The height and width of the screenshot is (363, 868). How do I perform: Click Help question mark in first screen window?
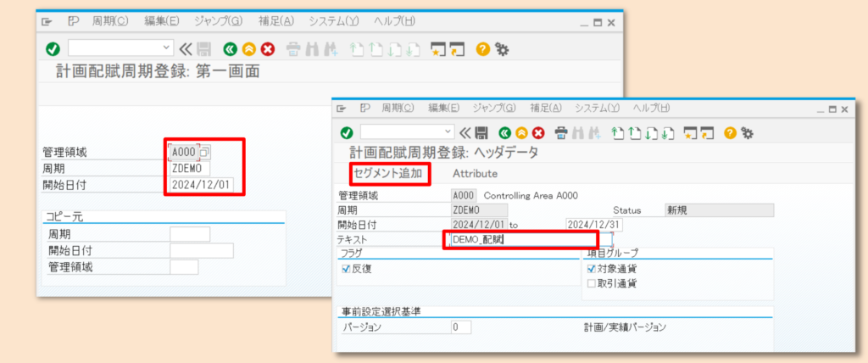coord(483,49)
